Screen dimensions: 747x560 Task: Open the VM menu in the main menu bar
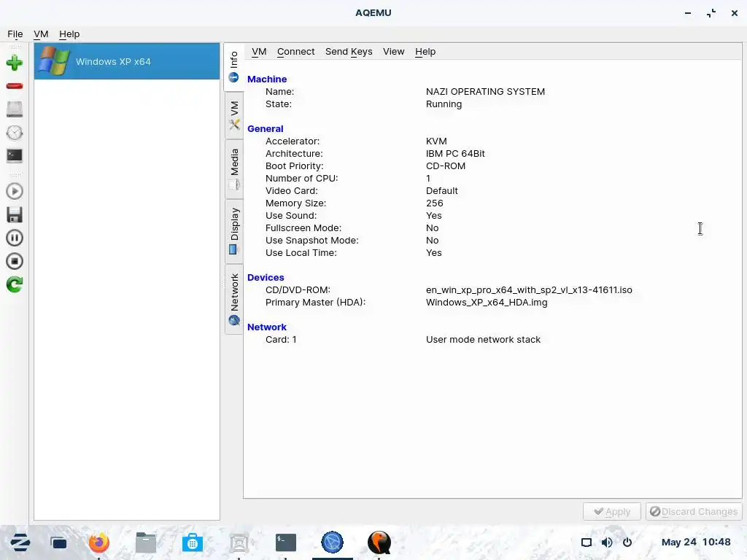click(41, 34)
